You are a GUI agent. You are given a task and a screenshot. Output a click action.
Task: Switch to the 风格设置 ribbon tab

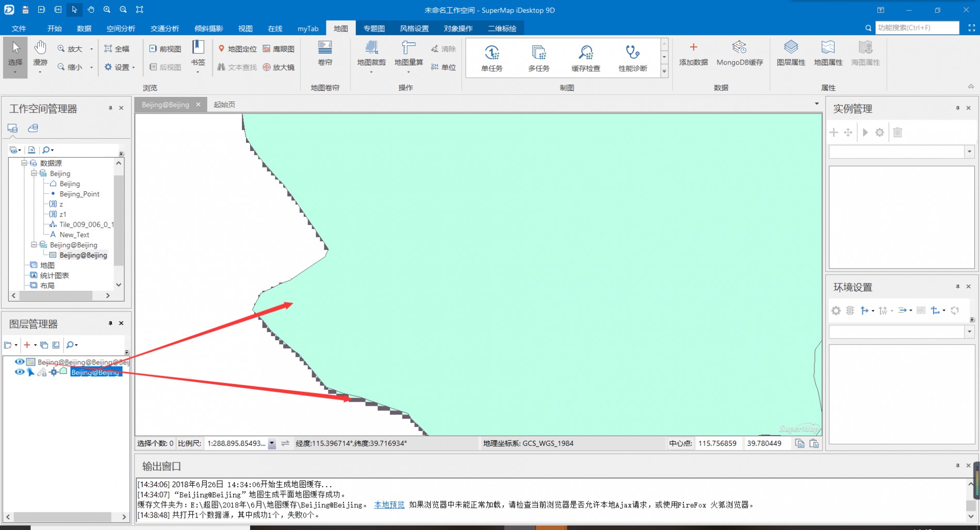coord(414,28)
